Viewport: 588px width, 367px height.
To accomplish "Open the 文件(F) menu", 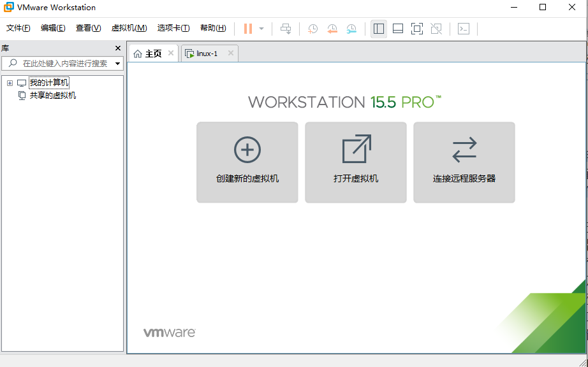I will coord(18,28).
